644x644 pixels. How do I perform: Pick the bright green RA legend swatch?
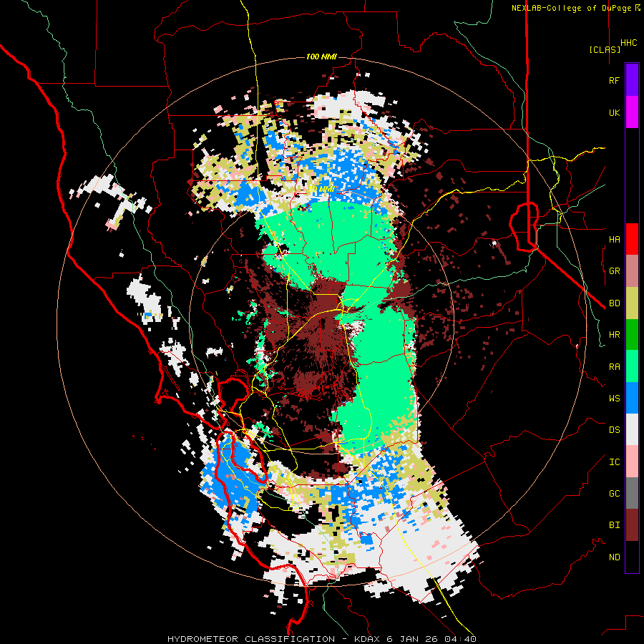coord(632,366)
